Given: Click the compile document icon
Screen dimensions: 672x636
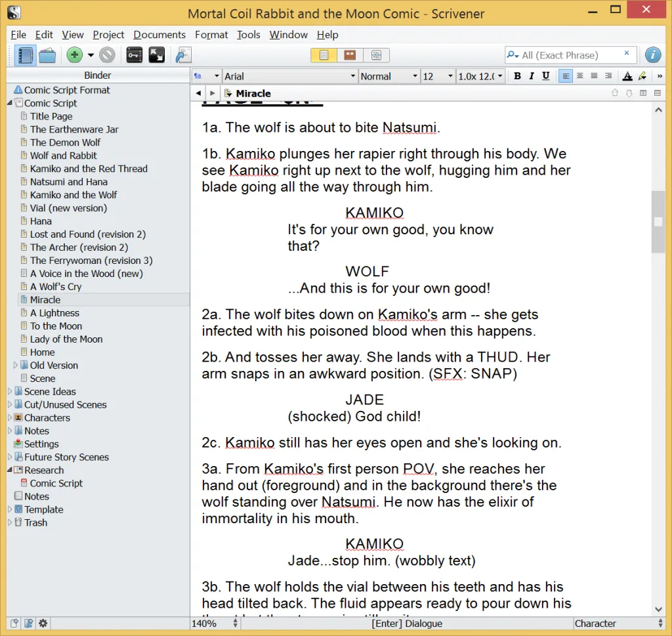Looking at the screenshot, I should coord(182,55).
